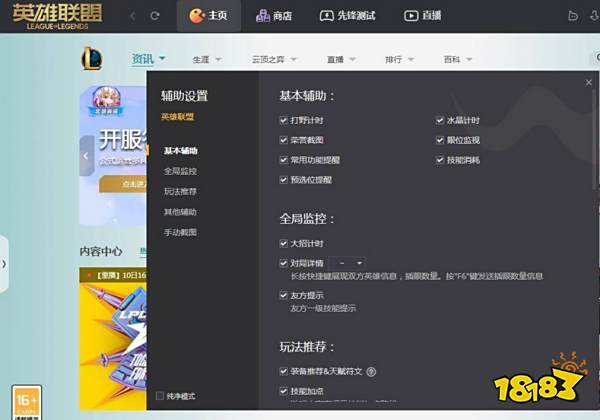Viewport: 600px width, 420px height.
Task: Click the back navigation arrow
Action: click(x=133, y=16)
